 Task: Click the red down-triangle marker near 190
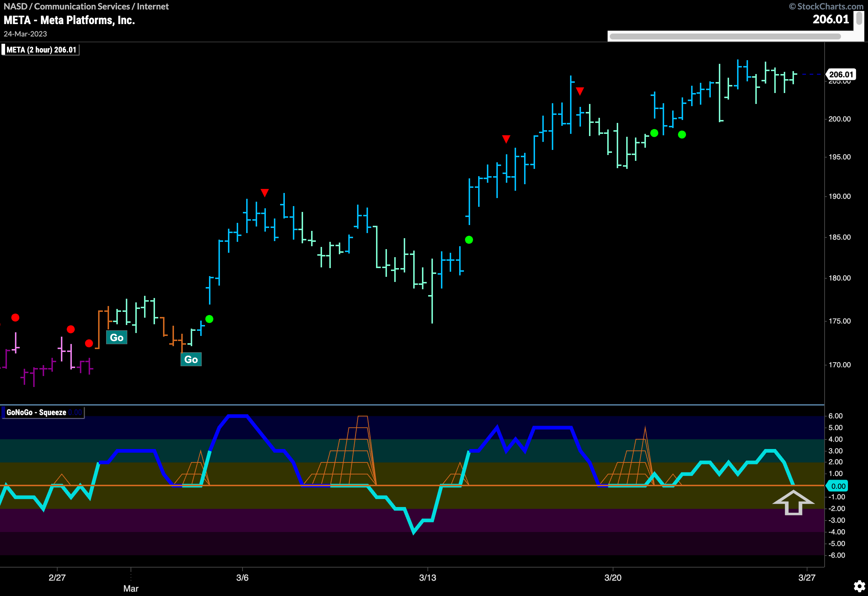click(x=264, y=193)
